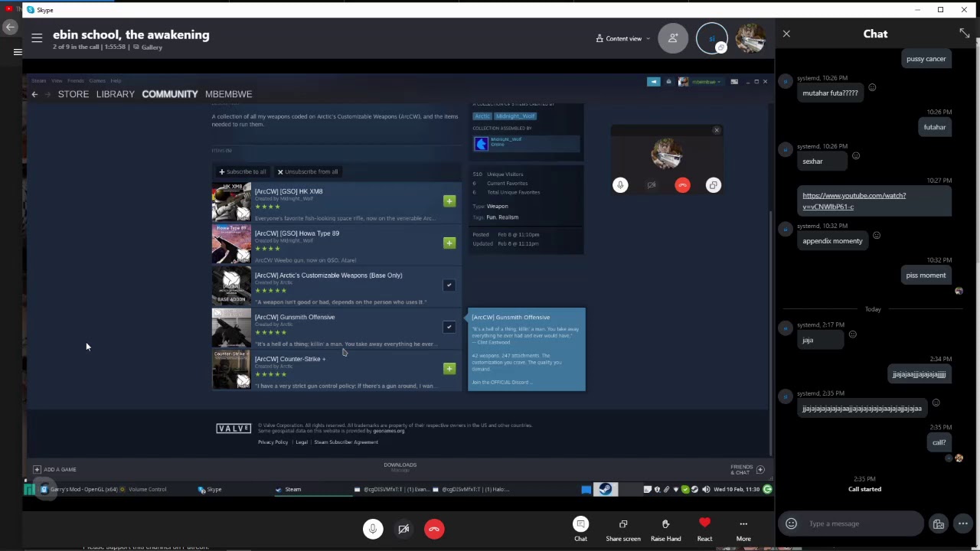Unsubscribe from [ArcCW] Gunsmith Offensive item row

(449, 327)
